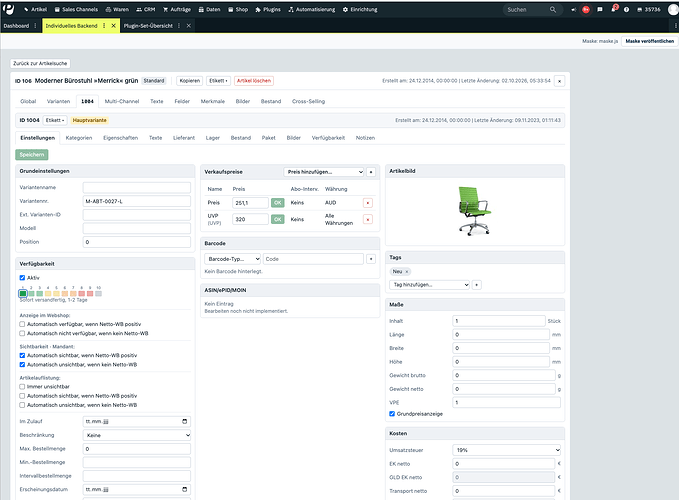
Task: Toggle the Aktiv checkbox
Action: click(22, 278)
